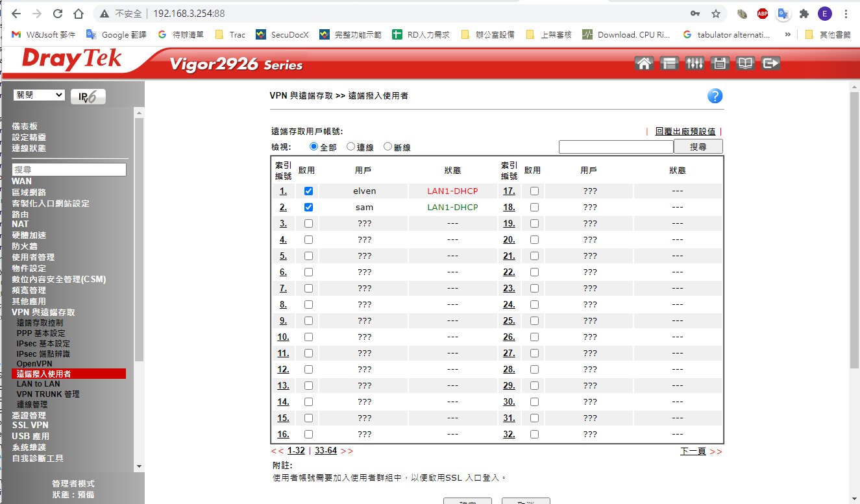Open the Chrome profile avatar E
This screenshot has height=504, width=860.
tap(825, 14)
